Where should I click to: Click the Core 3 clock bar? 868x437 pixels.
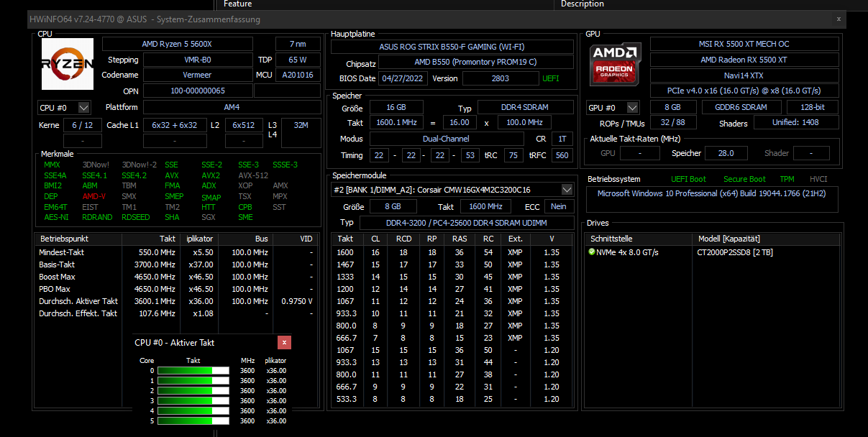click(x=193, y=401)
